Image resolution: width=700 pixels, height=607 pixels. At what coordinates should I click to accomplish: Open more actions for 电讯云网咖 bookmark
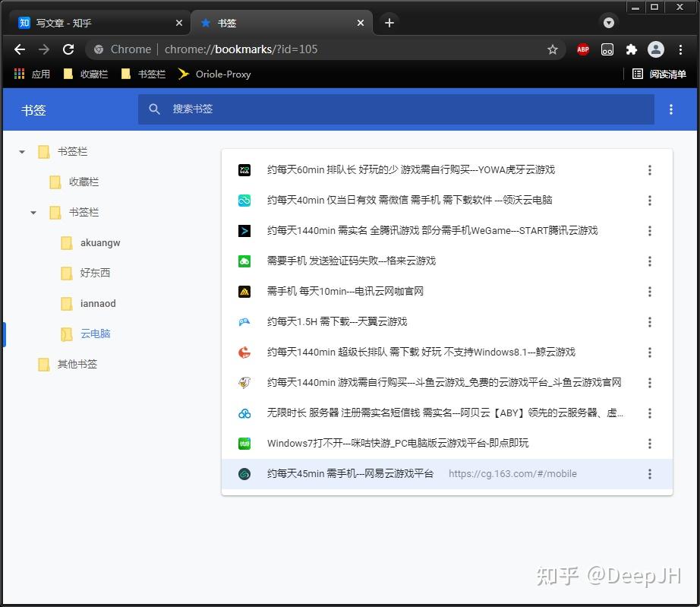point(650,291)
